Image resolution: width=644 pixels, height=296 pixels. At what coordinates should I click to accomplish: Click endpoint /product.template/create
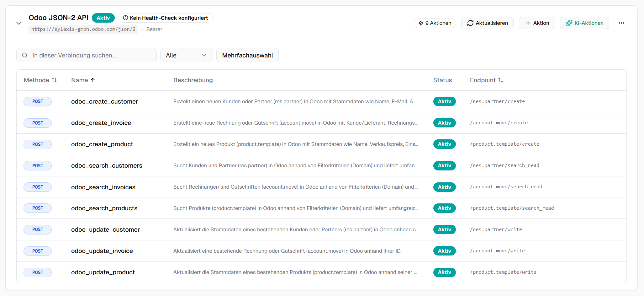point(504,144)
